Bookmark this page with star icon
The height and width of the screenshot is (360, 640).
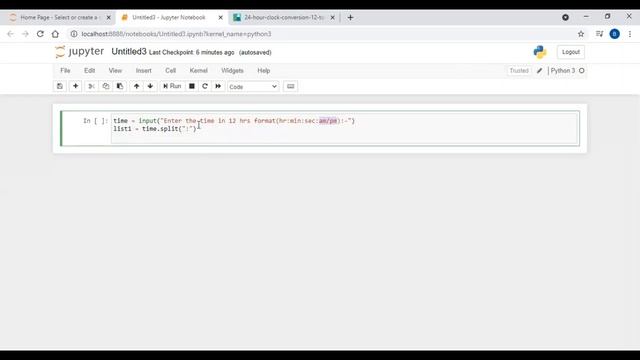(581, 34)
